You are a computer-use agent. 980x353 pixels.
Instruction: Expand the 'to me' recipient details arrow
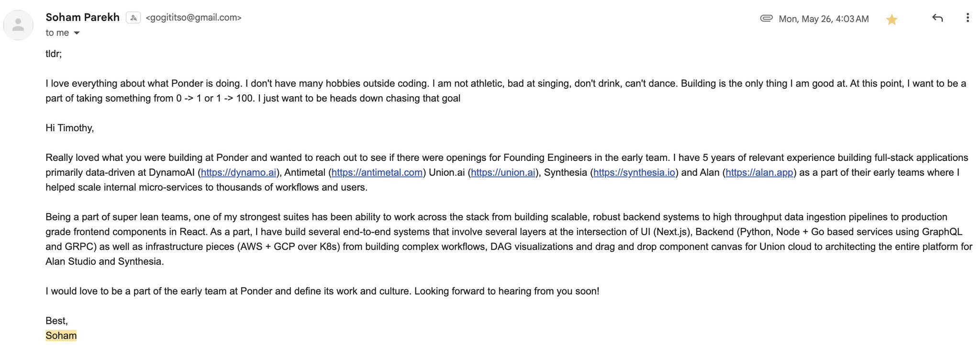(x=77, y=33)
